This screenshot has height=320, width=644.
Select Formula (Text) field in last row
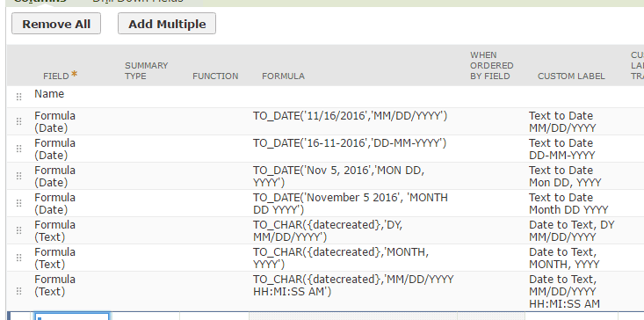coord(54,286)
